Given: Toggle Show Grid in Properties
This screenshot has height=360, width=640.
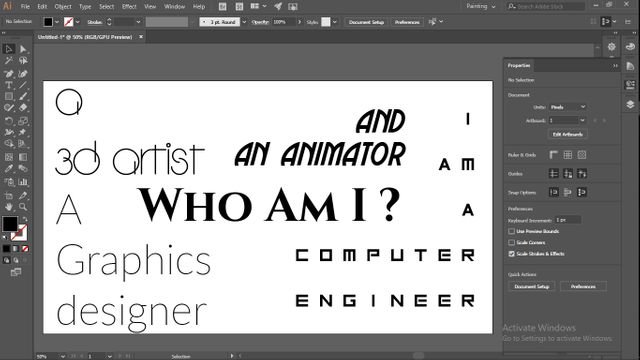Looking at the screenshot, I should 568,155.
